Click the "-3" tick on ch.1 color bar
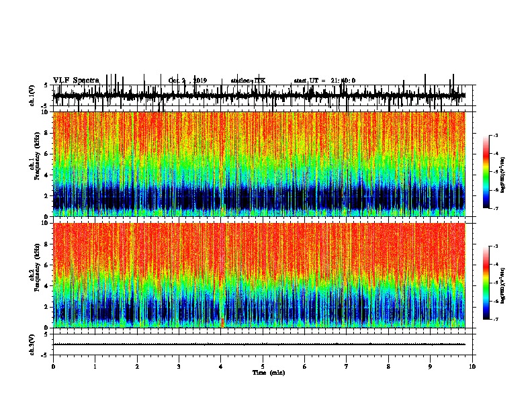 tap(496, 135)
